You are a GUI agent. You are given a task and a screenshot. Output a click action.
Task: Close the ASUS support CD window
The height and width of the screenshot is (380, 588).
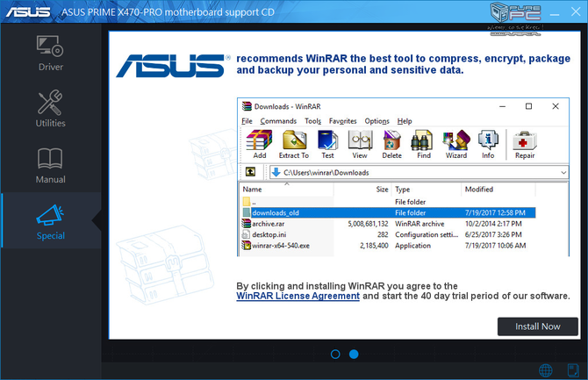point(576,11)
